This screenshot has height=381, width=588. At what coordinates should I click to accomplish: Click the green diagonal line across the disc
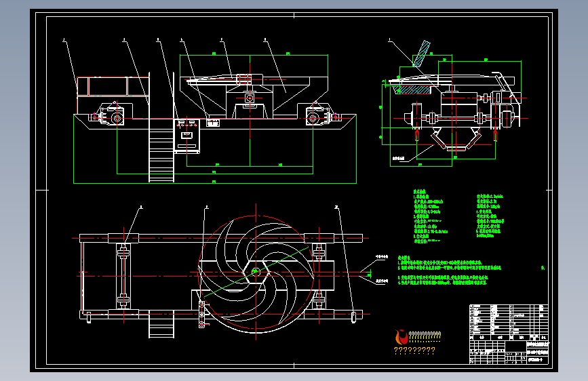tap(256, 271)
